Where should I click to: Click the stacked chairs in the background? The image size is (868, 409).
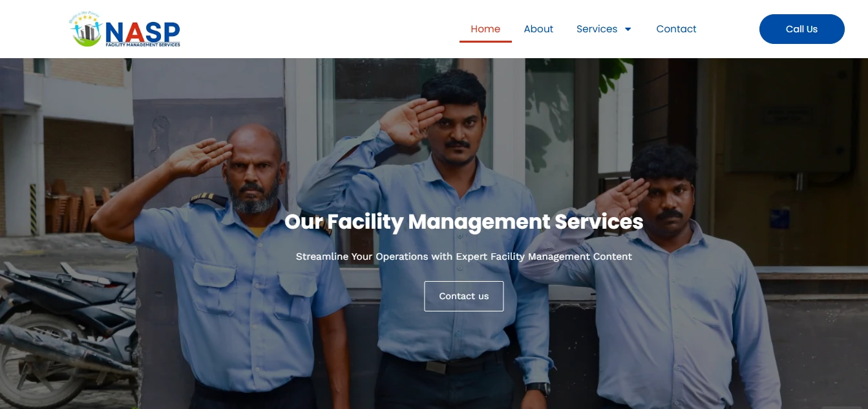coord(78,207)
